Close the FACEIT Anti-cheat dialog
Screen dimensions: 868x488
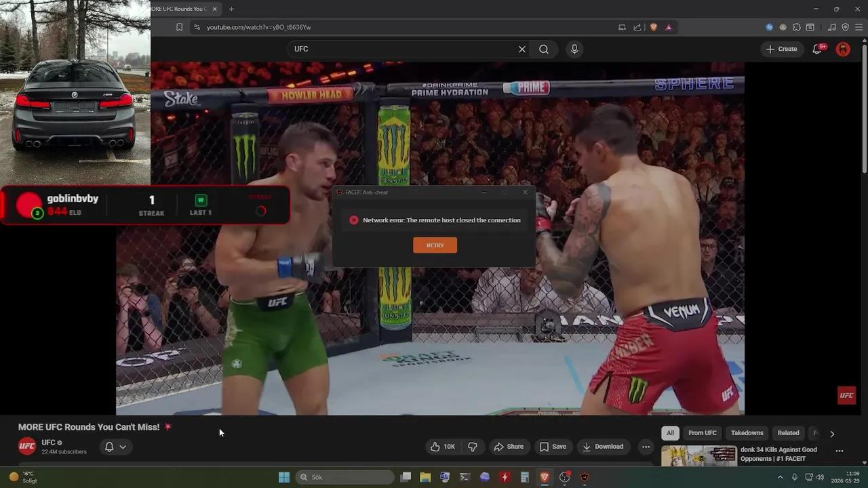(525, 192)
